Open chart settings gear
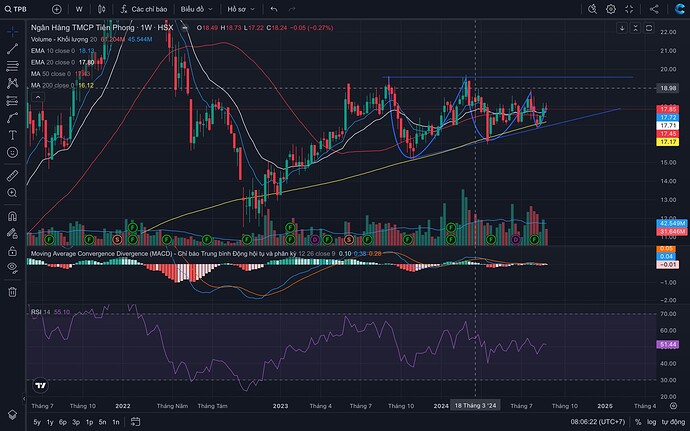 [611, 9]
